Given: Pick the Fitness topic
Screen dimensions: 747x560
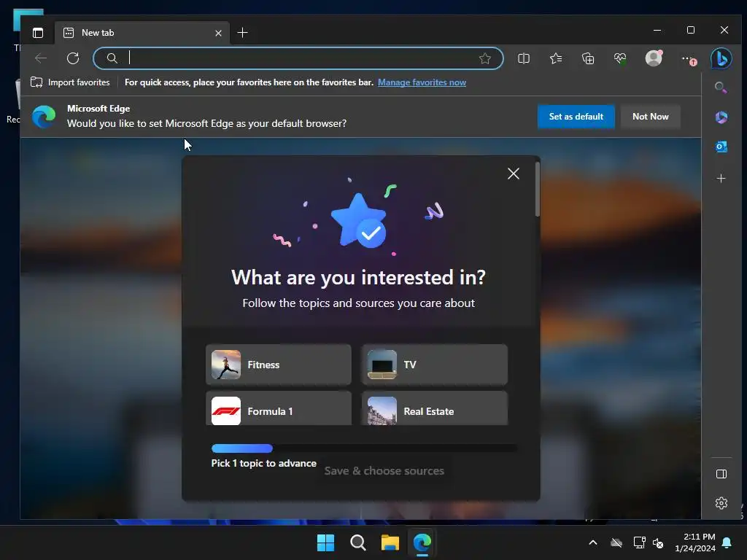Looking at the screenshot, I should (x=279, y=365).
